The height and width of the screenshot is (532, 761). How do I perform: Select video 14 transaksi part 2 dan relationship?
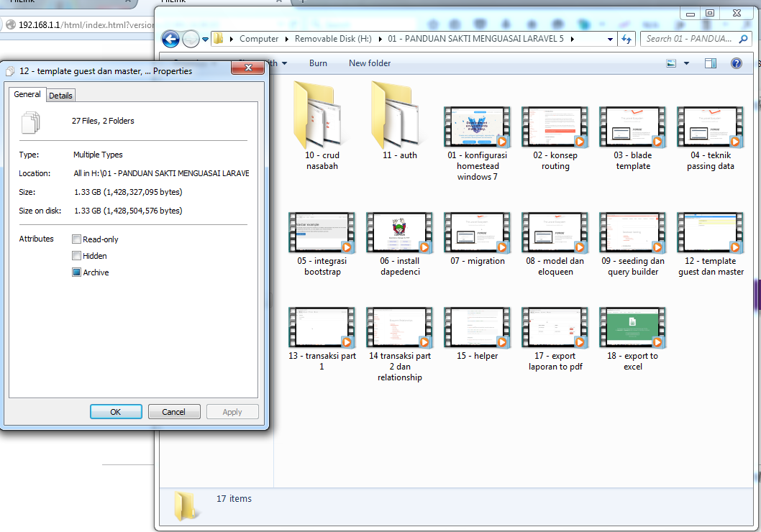399,344
